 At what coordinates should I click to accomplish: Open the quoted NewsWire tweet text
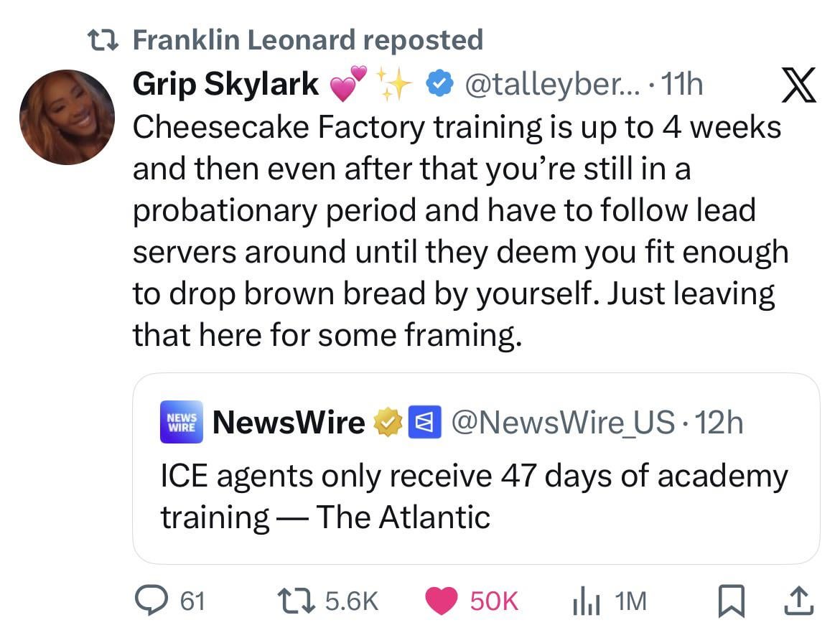(474, 496)
